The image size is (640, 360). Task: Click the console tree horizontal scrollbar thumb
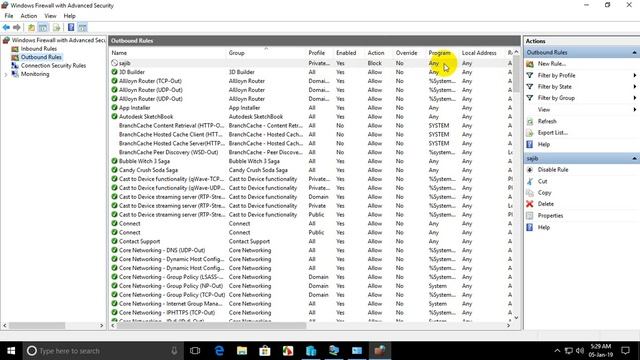pos(37,326)
